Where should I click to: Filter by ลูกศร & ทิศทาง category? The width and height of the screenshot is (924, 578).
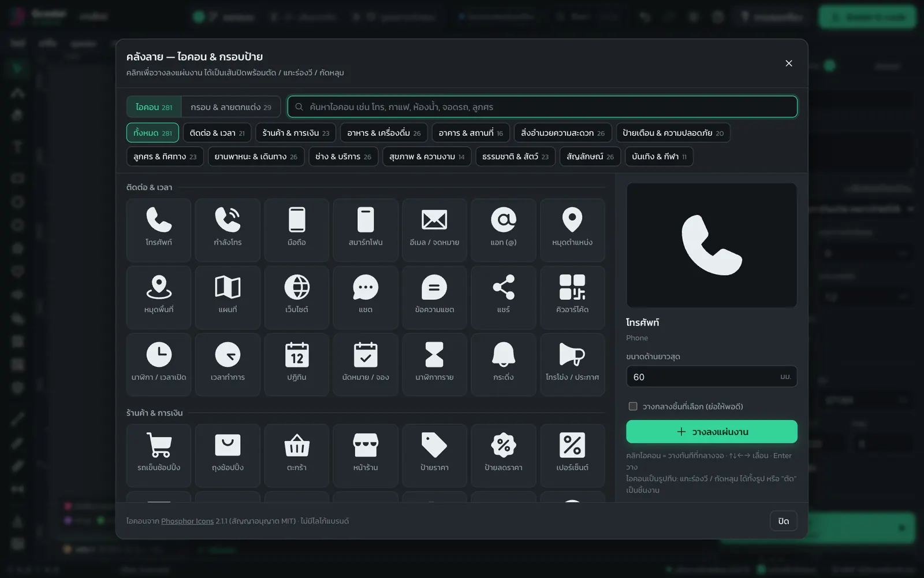pyautogui.click(x=165, y=157)
